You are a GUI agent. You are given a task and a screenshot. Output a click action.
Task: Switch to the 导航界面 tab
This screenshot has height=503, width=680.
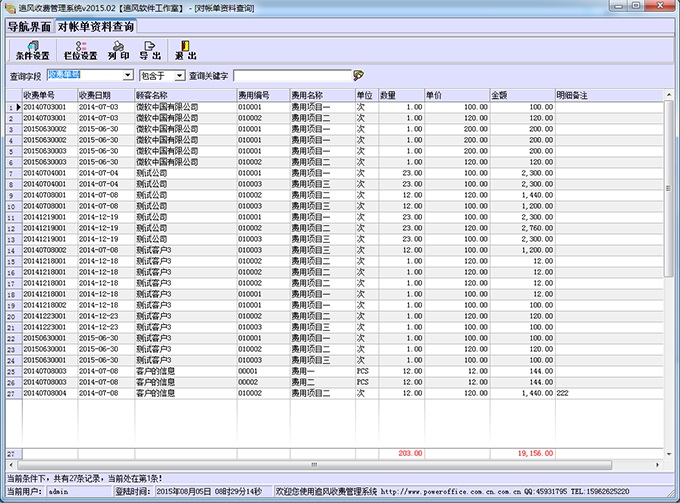pyautogui.click(x=28, y=27)
